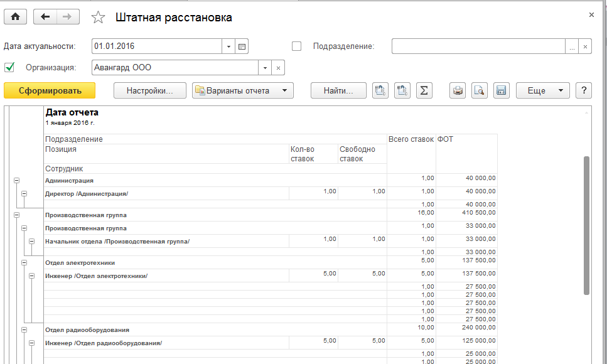607x364 pixels.
Task: Open Настройки... dialog
Action: [x=150, y=90]
